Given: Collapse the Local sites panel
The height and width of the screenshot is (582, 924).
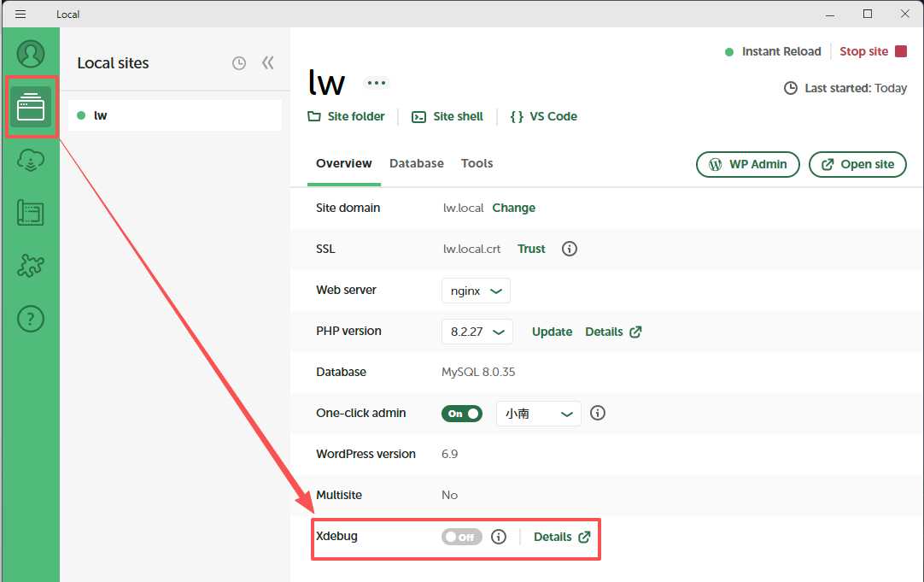Looking at the screenshot, I should [268, 63].
